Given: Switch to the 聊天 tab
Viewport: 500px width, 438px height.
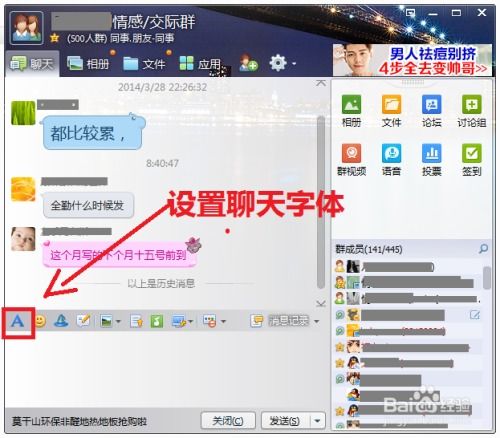Looking at the screenshot, I should coord(32,64).
